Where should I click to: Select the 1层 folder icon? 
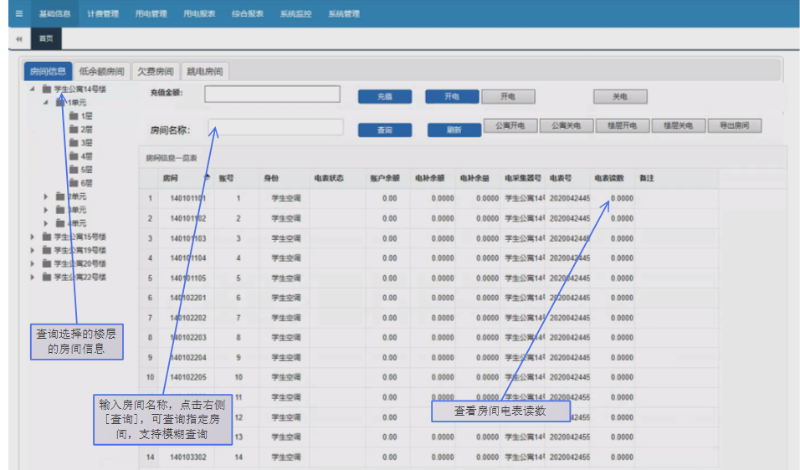pyautogui.click(x=74, y=116)
